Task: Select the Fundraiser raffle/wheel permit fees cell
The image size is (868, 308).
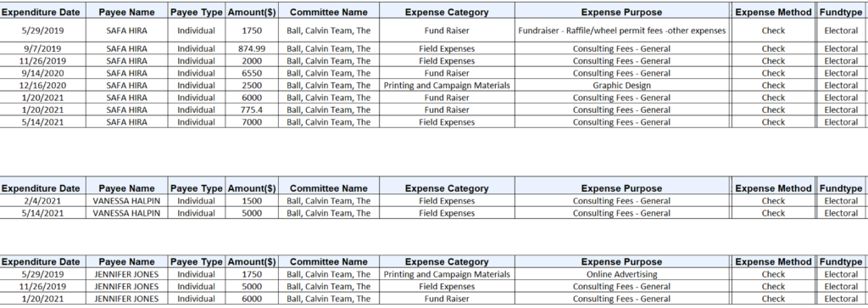Action: (621, 31)
